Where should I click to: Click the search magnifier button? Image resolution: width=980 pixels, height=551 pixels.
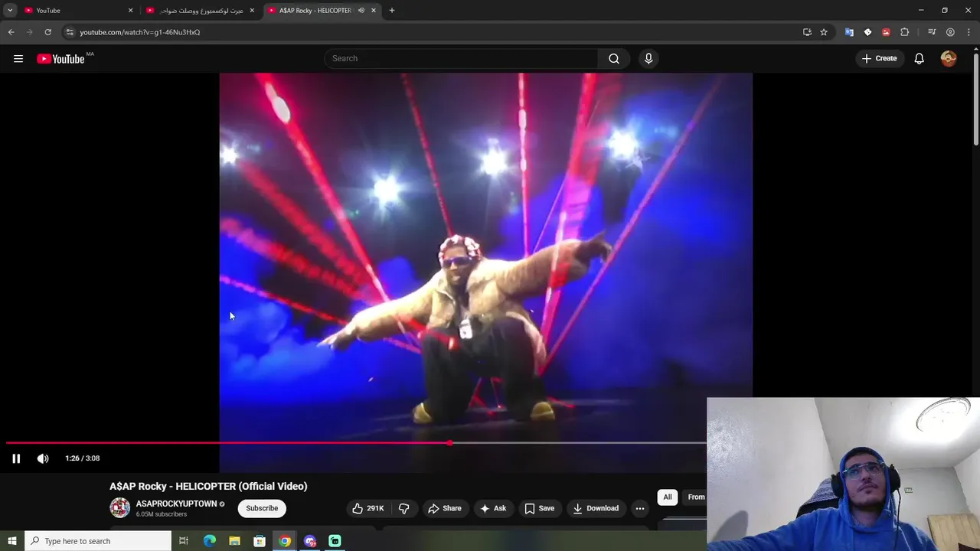pyautogui.click(x=614, y=59)
